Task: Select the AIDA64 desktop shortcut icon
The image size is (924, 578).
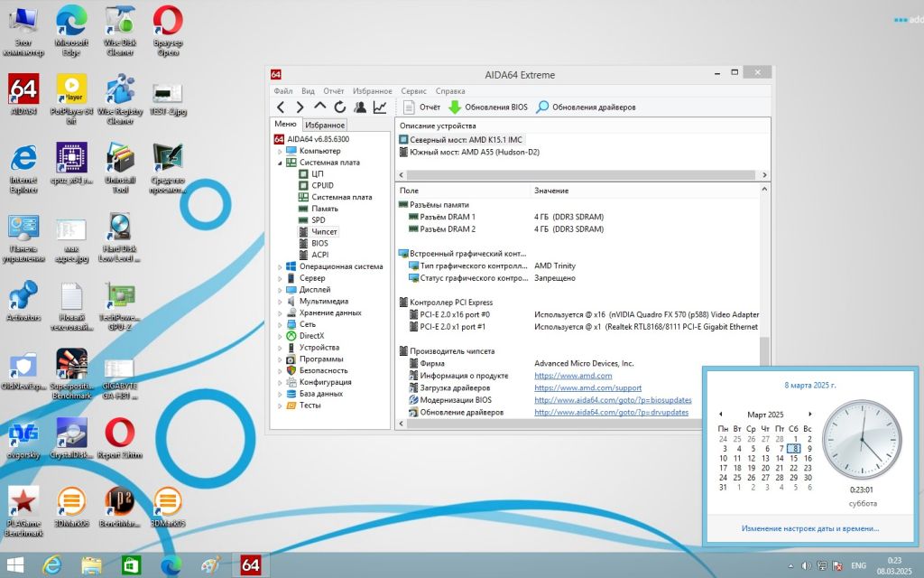Action: coord(23,94)
